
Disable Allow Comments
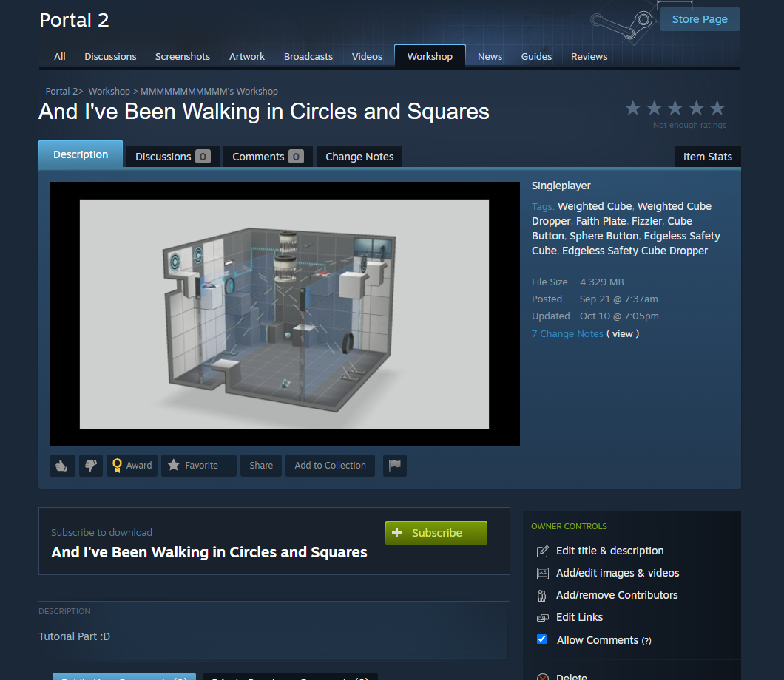541,639
